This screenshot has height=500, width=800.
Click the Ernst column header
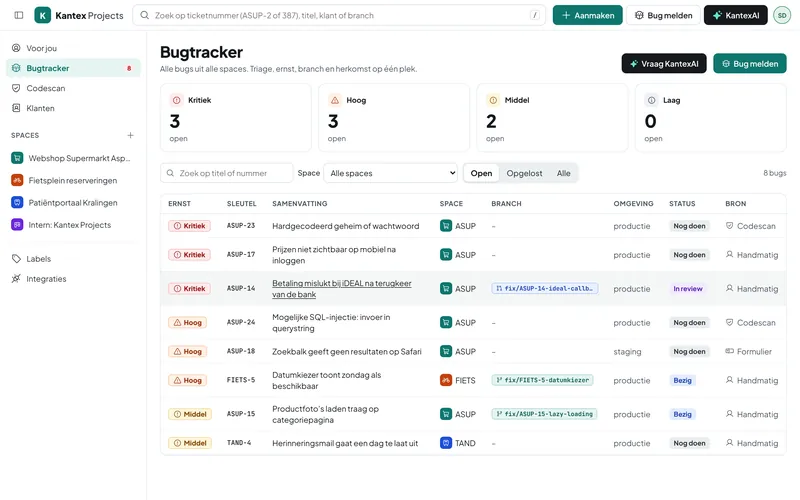pos(180,204)
